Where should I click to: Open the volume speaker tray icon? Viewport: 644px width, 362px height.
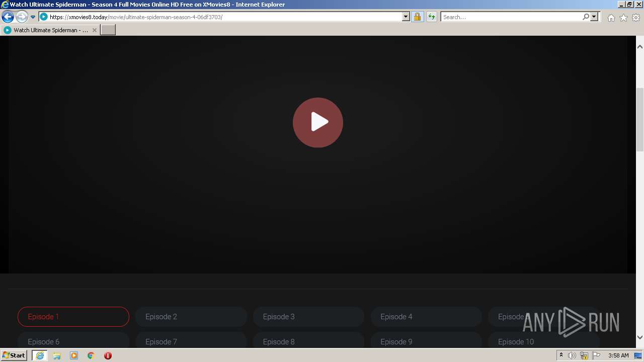click(x=572, y=355)
